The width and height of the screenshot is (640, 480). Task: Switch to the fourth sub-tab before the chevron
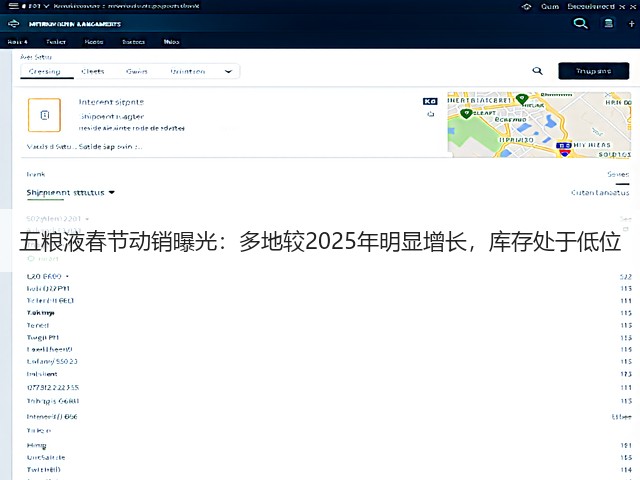tap(188, 71)
